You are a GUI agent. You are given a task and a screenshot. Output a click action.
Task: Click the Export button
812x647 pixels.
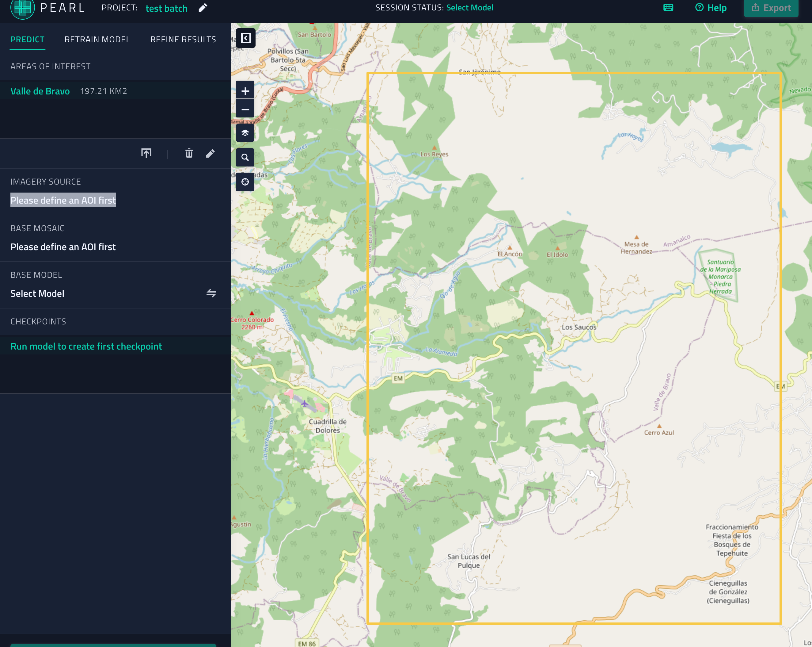coord(771,8)
